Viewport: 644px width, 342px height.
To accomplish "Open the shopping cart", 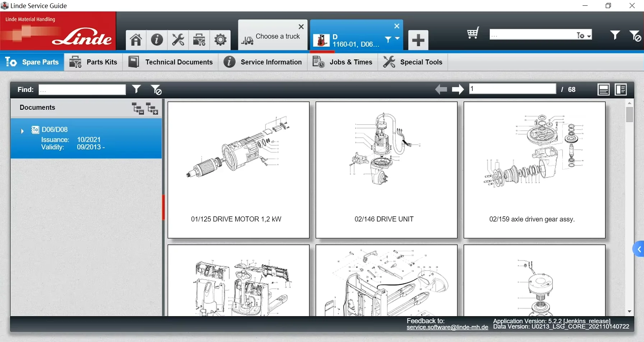I will tap(473, 33).
